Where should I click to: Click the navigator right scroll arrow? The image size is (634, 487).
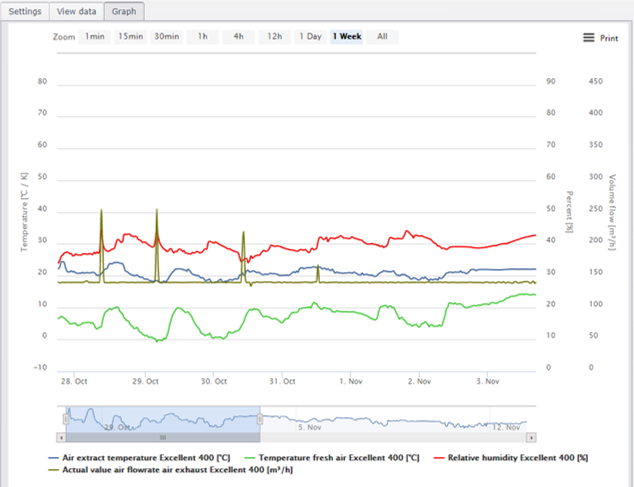click(x=531, y=437)
